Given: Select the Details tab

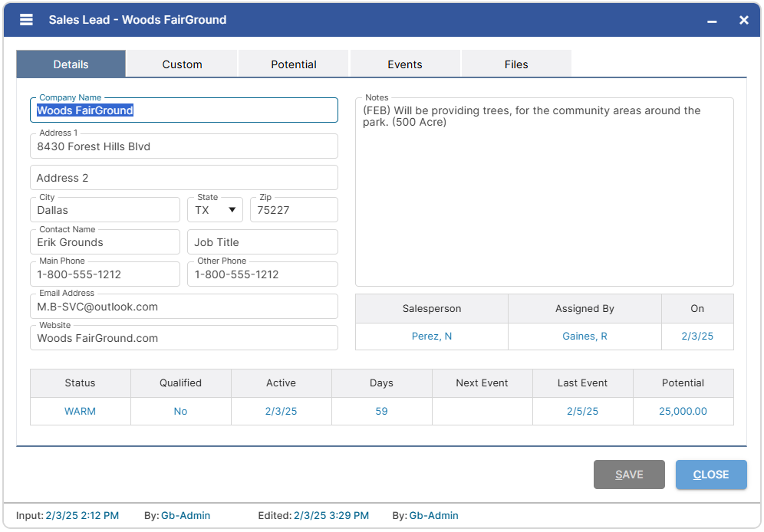Looking at the screenshot, I should coord(71,64).
